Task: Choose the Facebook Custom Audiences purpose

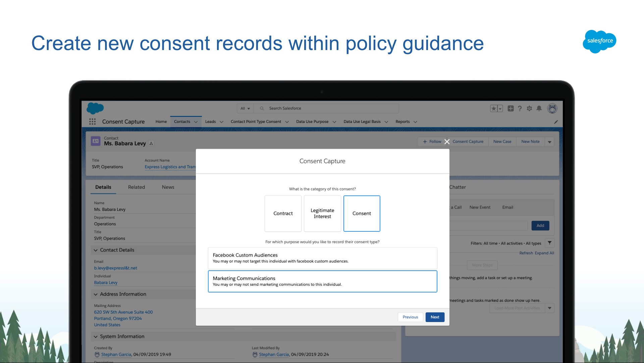Action: click(x=322, y=258)
